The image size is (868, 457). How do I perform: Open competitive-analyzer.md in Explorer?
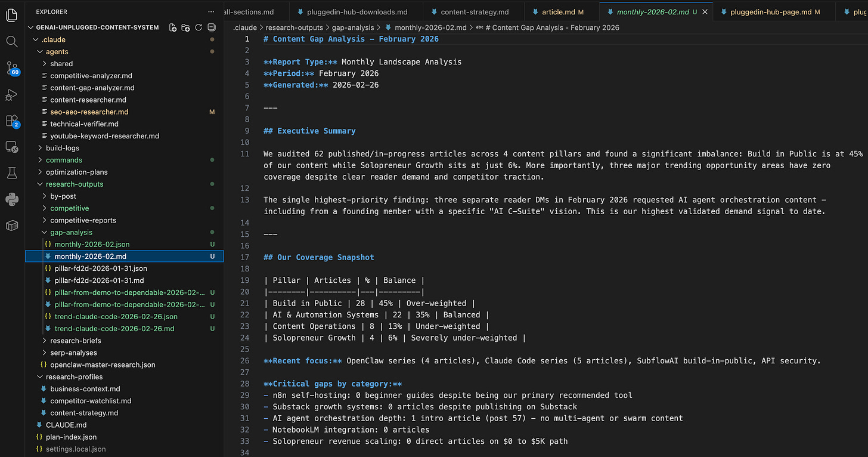point(91,76)
